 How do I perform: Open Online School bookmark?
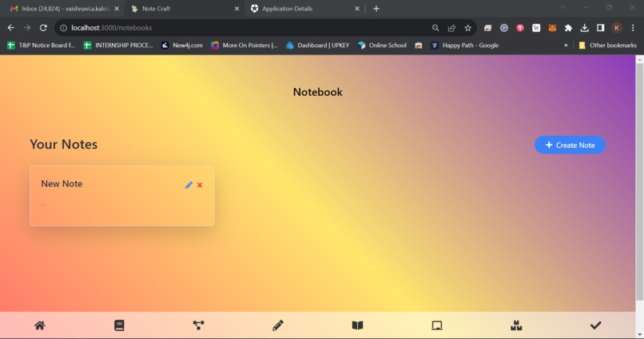pos(382,46)
